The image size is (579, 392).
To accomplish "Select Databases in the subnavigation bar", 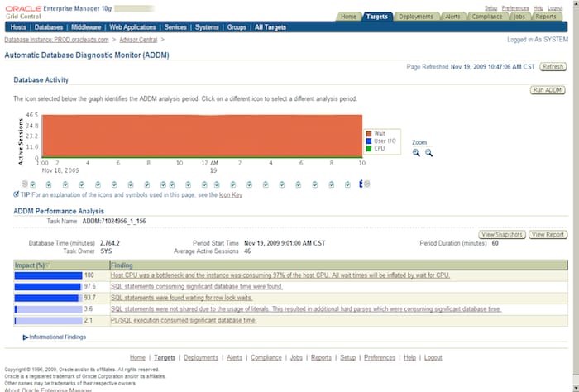I will coord(49,27).
